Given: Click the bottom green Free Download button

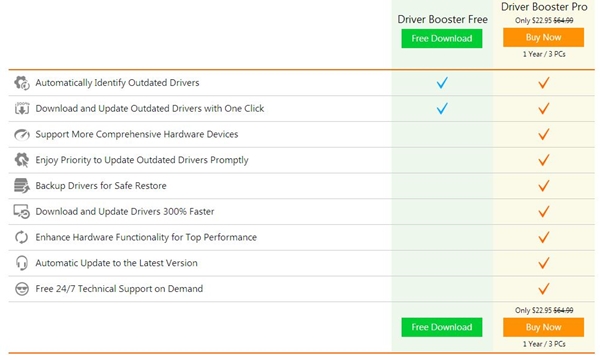Looking at the screenshot, I should point(442,327).
